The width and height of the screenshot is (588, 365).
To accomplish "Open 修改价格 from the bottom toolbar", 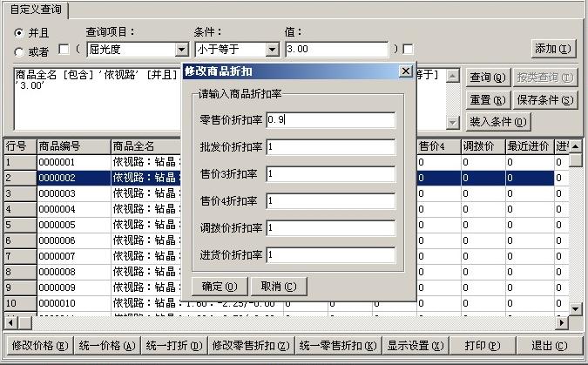I will point(37,345).
